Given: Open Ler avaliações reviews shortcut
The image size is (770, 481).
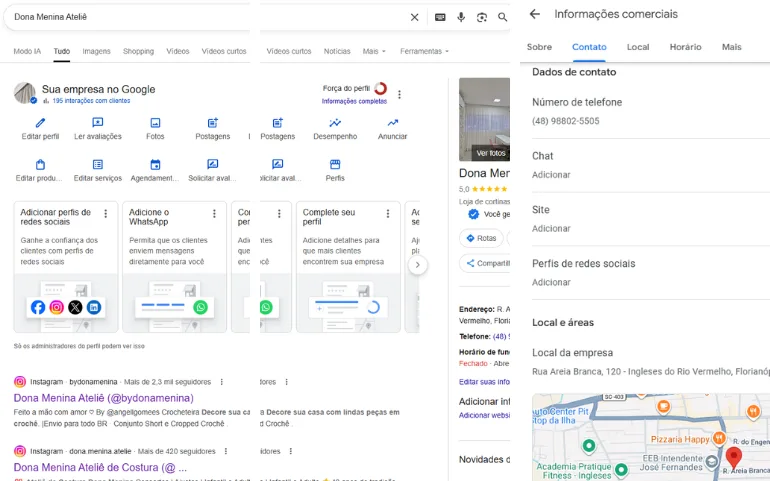Looking at the screenshot, I should 98,129.
